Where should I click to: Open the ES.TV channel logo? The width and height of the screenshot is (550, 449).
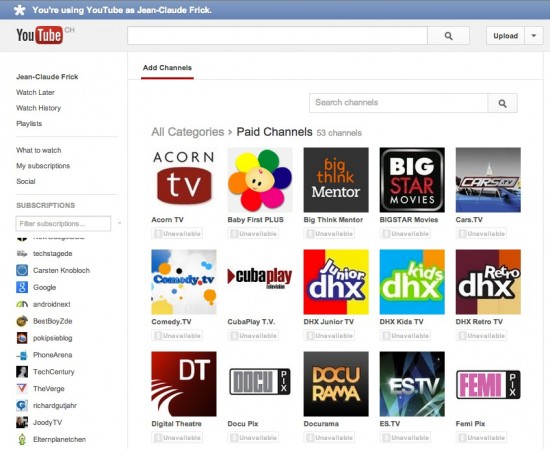pos(412,384)
